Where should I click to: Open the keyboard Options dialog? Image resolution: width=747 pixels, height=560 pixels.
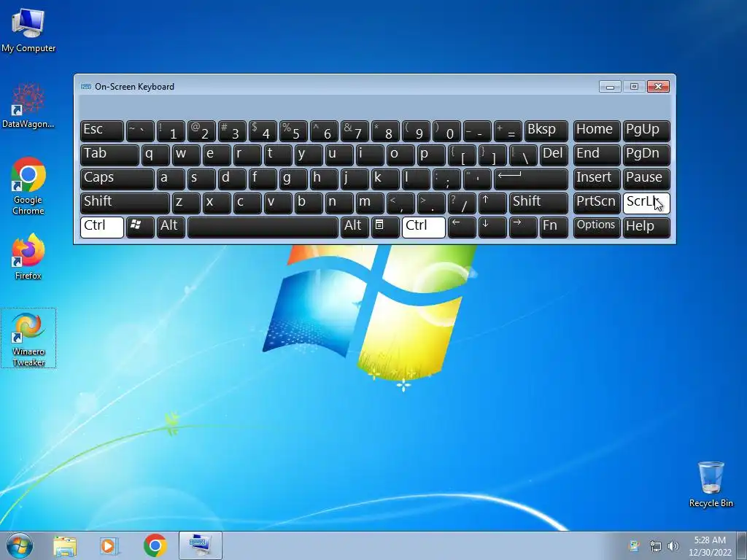pyautogui.click(x=597, y=227)
